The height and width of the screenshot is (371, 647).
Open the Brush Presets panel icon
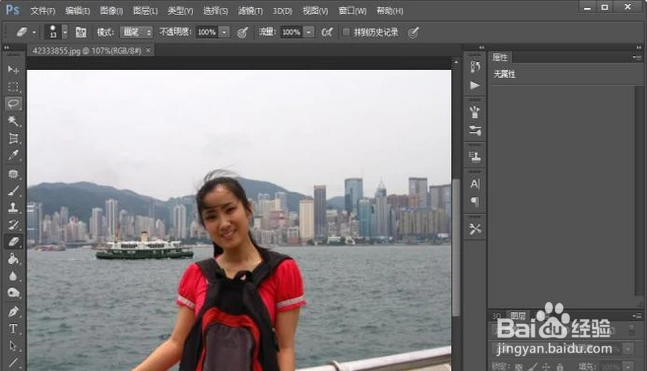click(475, 131)
